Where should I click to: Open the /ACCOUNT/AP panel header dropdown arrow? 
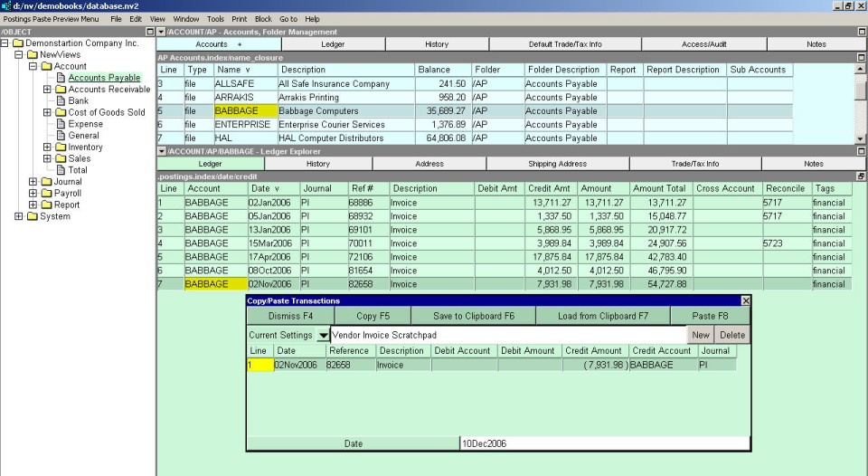click(x=161, y=32)
